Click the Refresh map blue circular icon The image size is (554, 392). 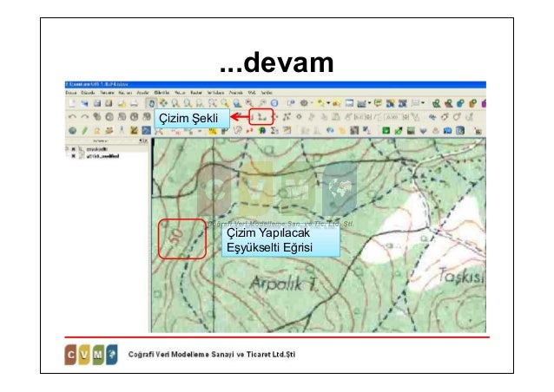[274, 103]
